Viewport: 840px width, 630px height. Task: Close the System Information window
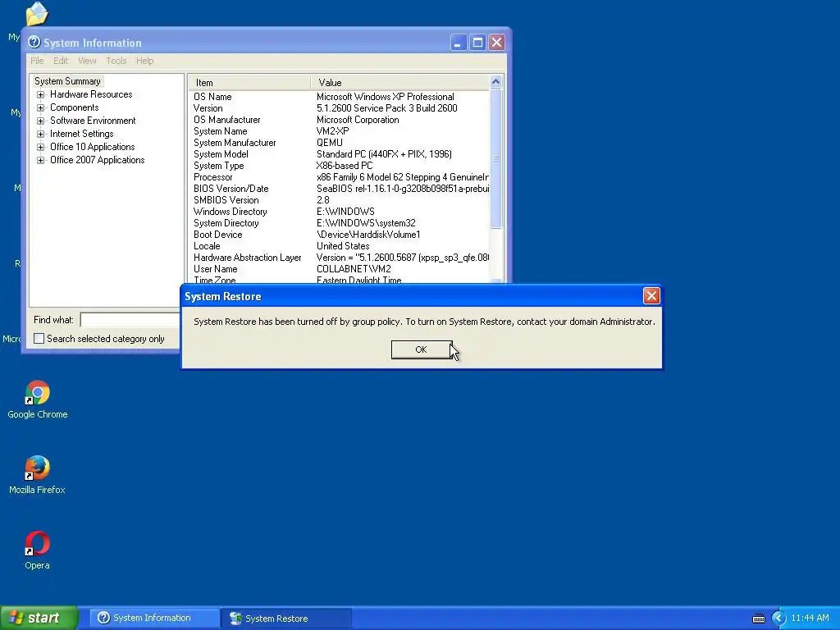(x=497, y=43)
